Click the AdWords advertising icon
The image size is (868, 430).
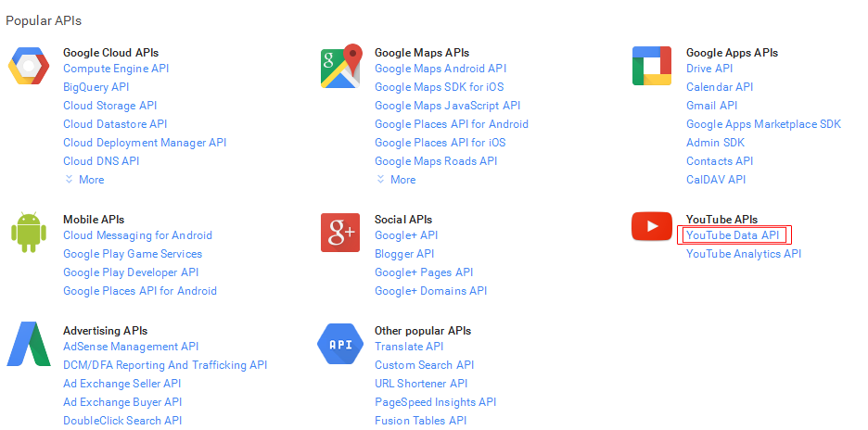point(28,344)
